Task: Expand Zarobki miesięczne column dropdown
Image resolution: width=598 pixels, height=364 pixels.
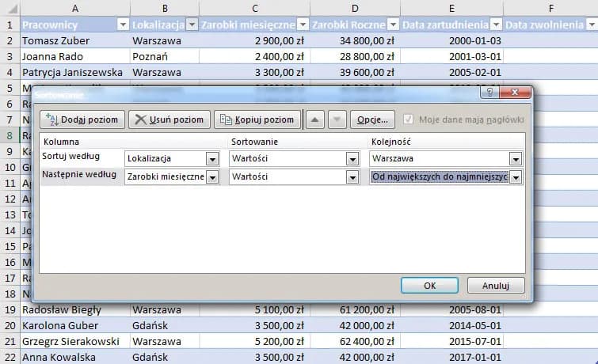Action: 211,177
